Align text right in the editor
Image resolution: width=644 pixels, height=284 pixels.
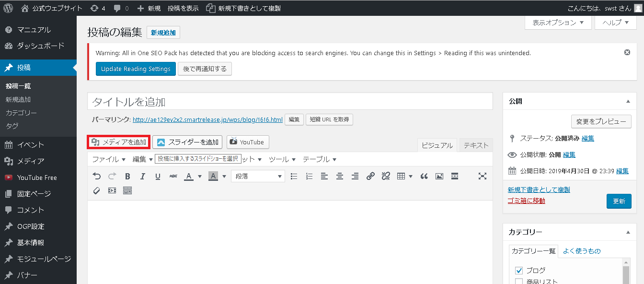point(355,176)
